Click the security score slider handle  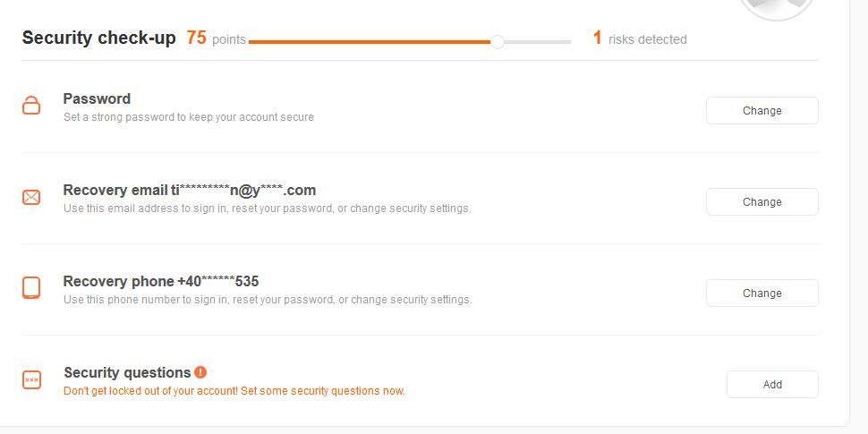tap(498, 41)
